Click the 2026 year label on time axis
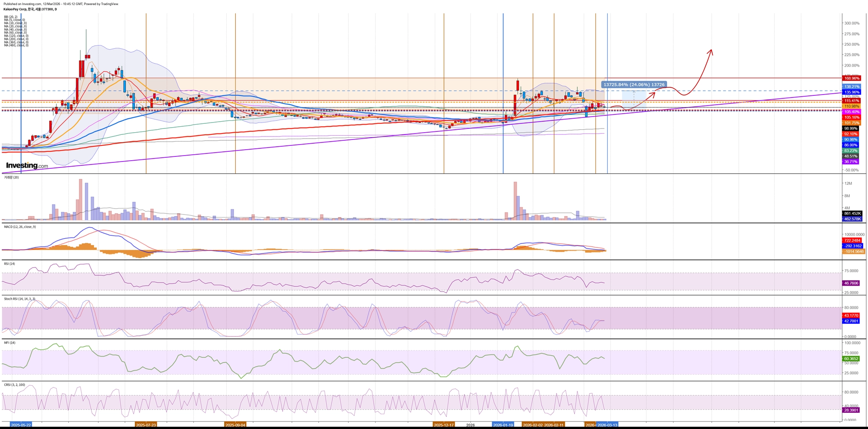 click(470, 425)
